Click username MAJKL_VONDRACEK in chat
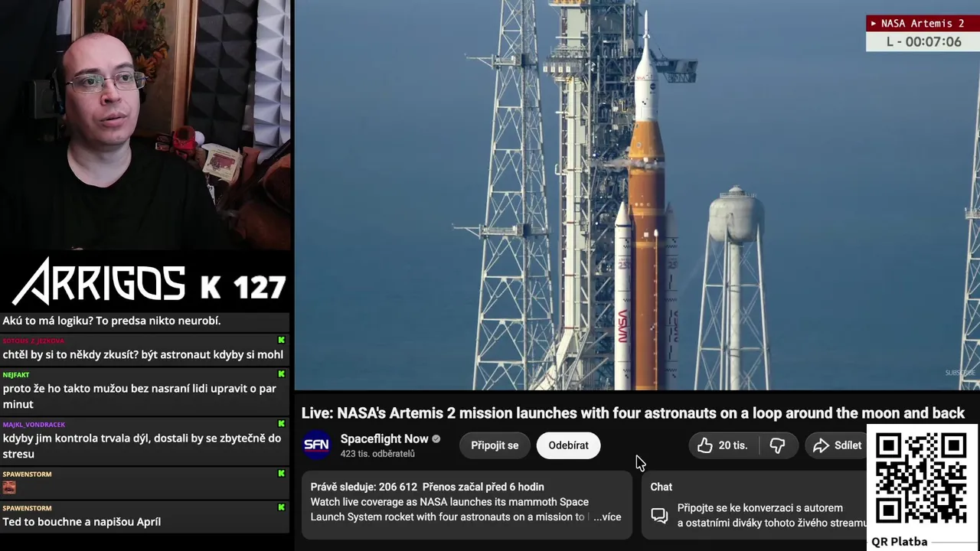Viewport: 980px width, 551px height. click(34, 425)
